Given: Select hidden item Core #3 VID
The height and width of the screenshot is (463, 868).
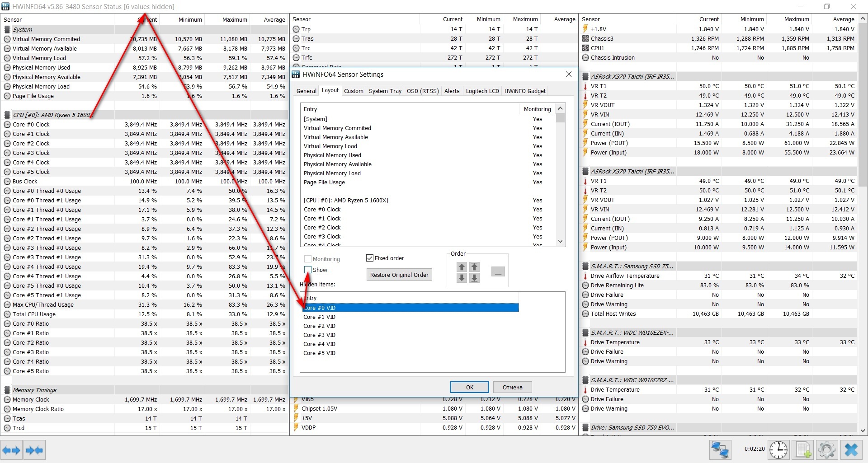Looking at the screenshot, I should pyautogui.click(x=410, y=335).
